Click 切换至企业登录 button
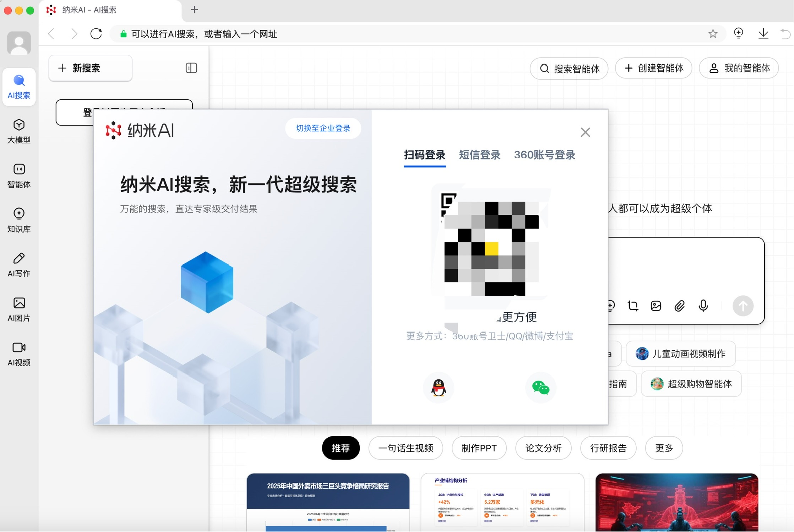This screenshot has height=532, width=794. tap(323, 128)
